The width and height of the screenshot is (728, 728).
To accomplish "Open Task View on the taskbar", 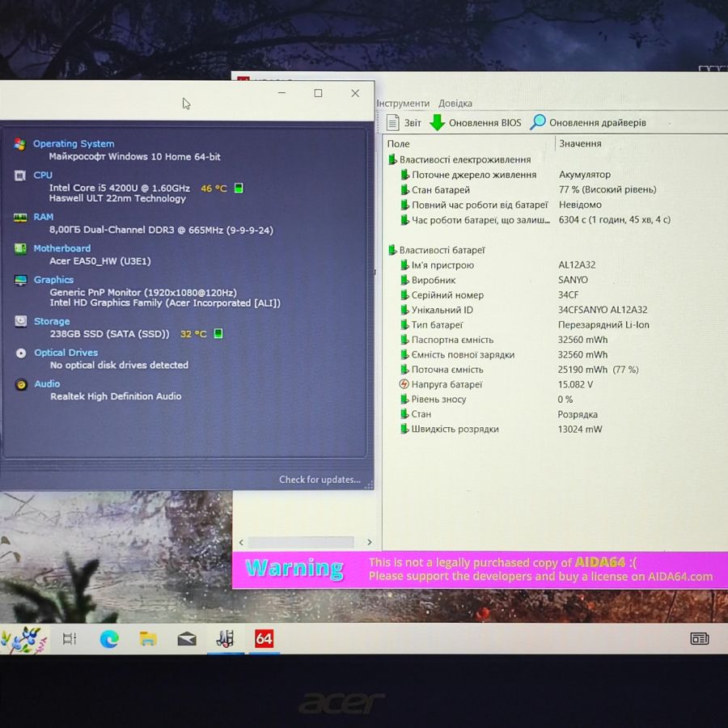I will click(70, 639).
